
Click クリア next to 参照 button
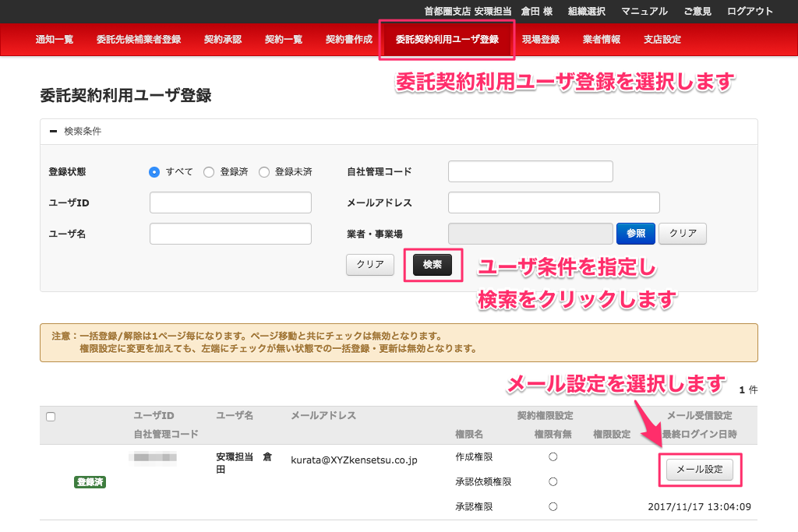tap(683, 234)
